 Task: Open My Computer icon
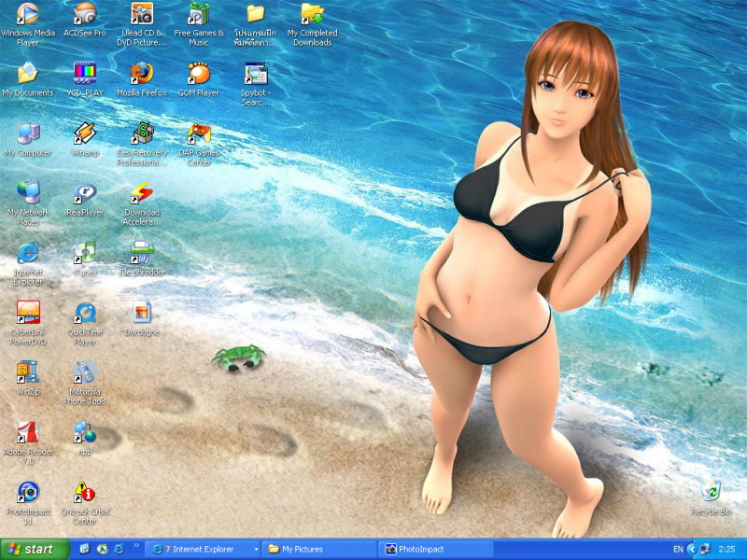tap(28, 133)
